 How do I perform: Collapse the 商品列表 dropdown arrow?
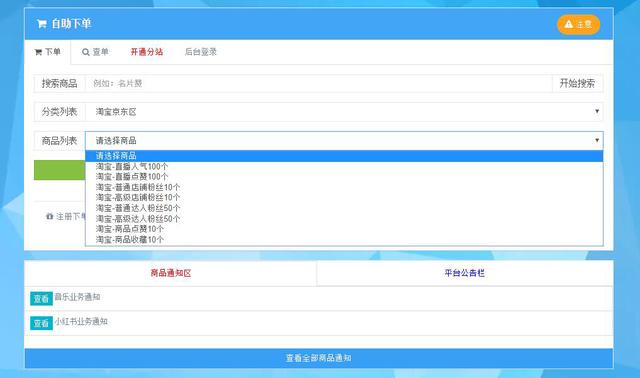(597, 140)
